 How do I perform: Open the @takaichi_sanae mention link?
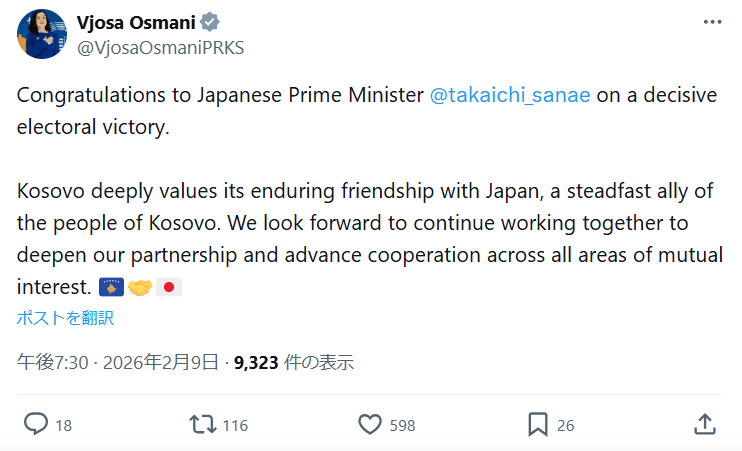(510, 96)
